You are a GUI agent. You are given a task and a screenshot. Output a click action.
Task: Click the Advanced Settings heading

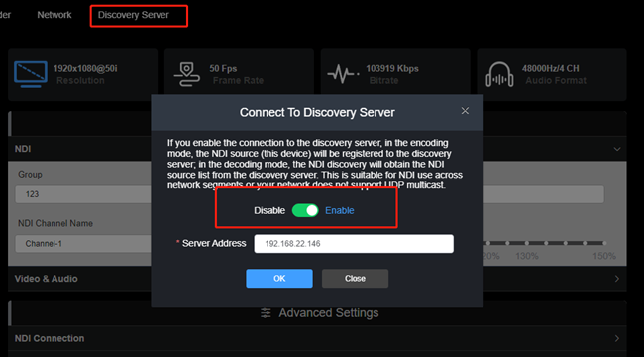[x=329, y=313]
